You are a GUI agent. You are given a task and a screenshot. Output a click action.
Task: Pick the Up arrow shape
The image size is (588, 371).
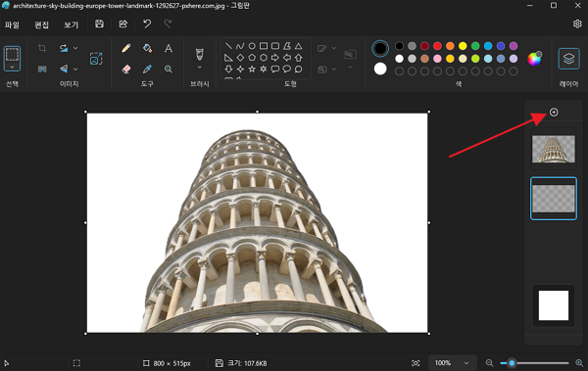pos(299,58)
